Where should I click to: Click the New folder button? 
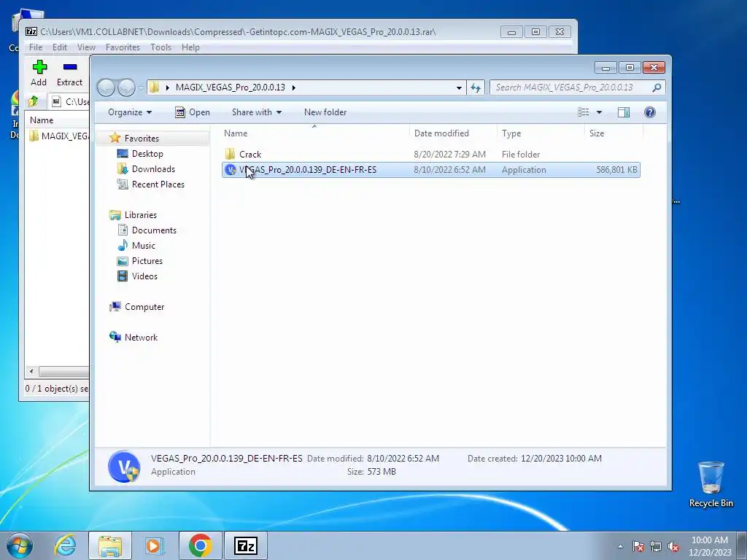click(325, 112)
